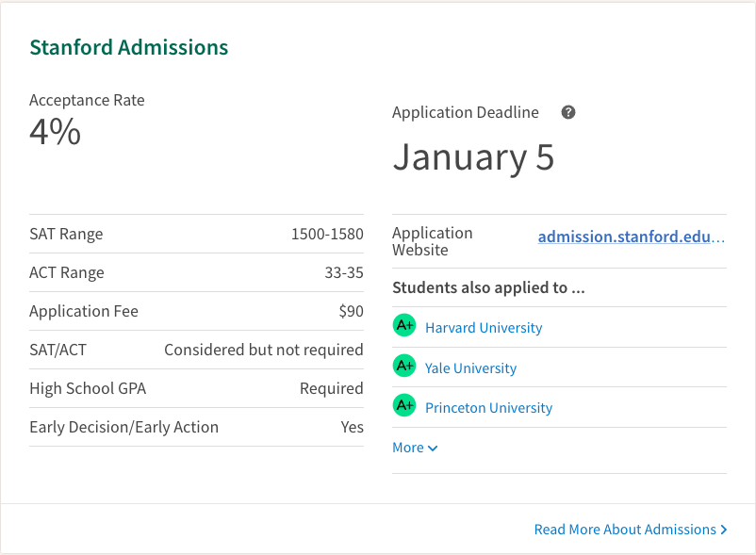The image size is (756, 555).
Task: Click the Students also applied to heading
Action: pos(488,287)
